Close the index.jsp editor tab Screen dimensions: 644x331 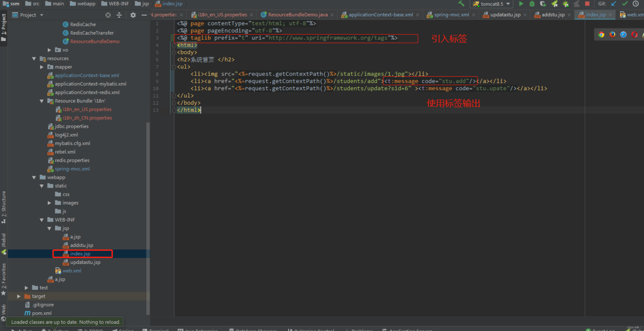(610, 15)
